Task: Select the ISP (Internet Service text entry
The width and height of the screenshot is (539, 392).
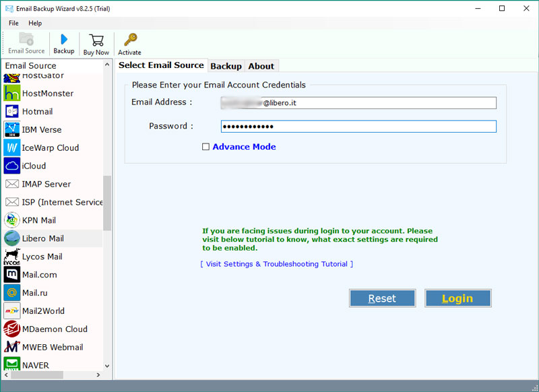Action: point(62,202)
